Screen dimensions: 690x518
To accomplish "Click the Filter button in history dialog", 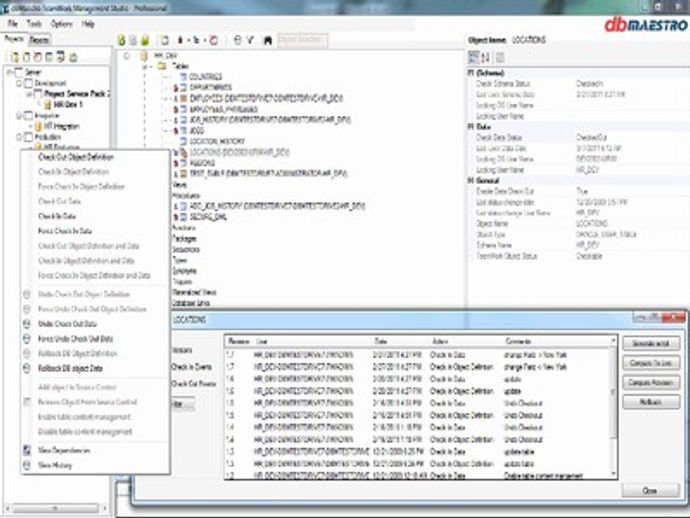I will click(x=182, y=404).
